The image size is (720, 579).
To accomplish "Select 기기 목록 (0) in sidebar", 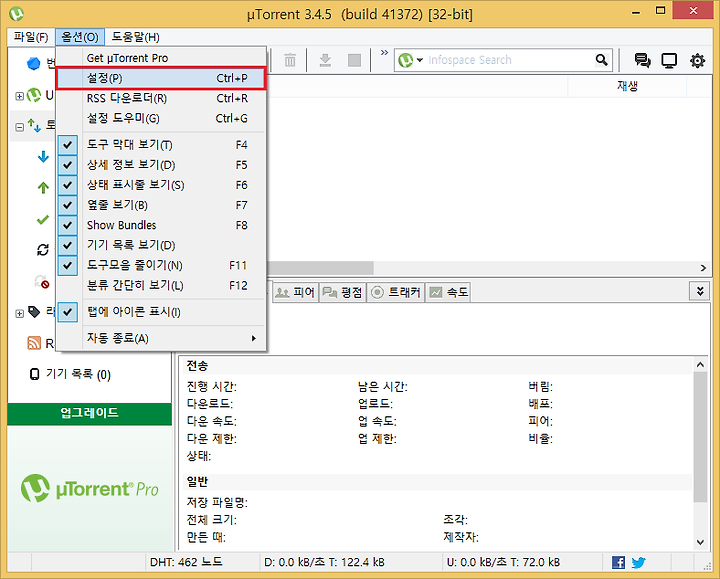I will pyautogui.click(x=71, y=374).
